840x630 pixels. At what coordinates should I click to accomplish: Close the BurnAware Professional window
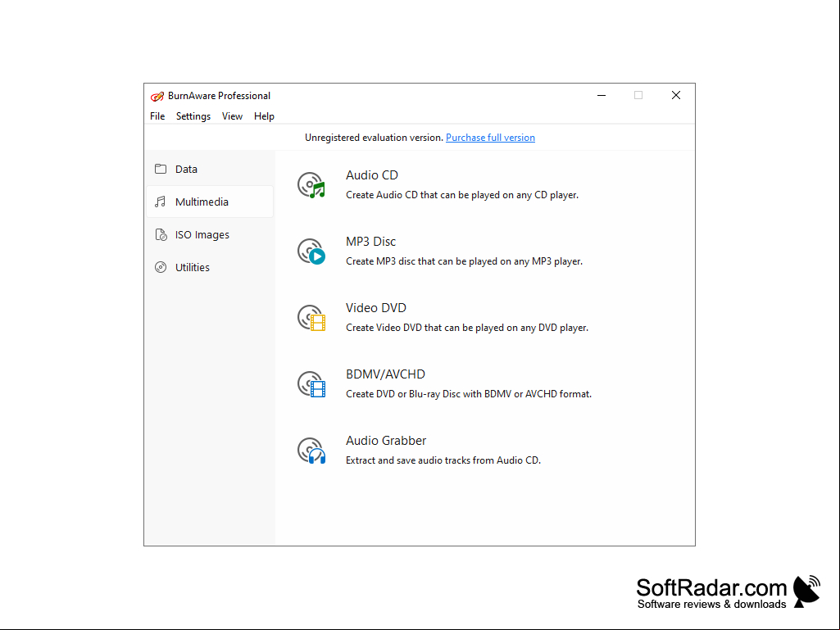676,95
